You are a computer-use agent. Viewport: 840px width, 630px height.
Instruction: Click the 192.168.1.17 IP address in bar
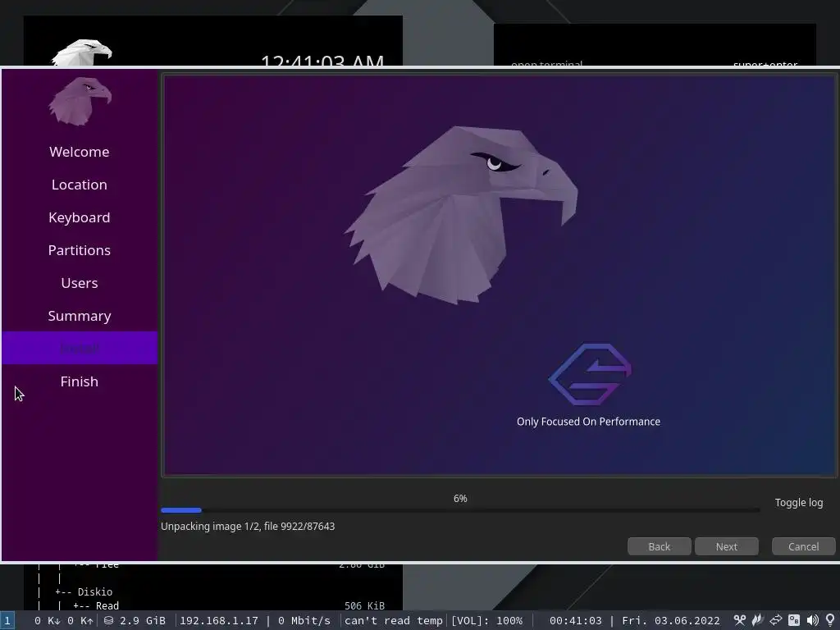[x=218, y=620]
